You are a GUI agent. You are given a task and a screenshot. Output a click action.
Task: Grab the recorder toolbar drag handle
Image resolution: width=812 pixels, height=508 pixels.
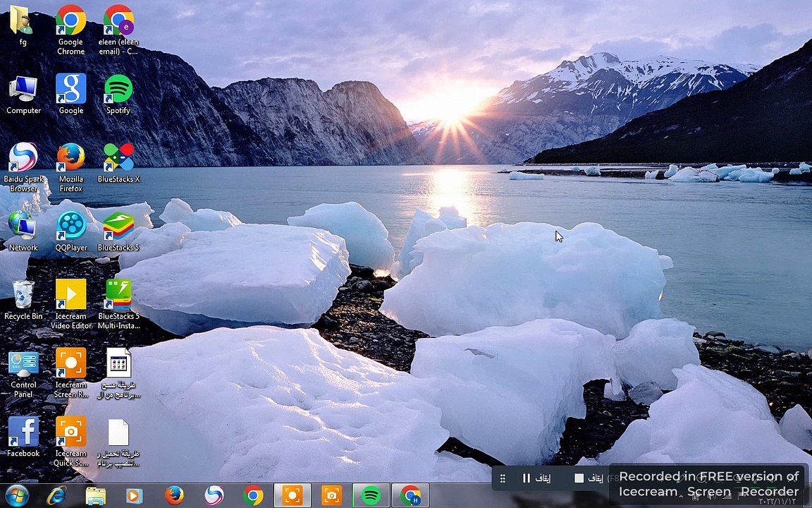click(x=503, y=478)
